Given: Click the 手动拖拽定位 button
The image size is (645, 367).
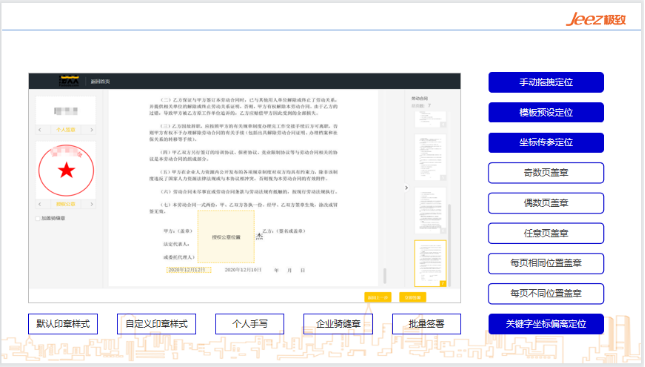Looking at the screenshot, I should [x=546, y=82].
